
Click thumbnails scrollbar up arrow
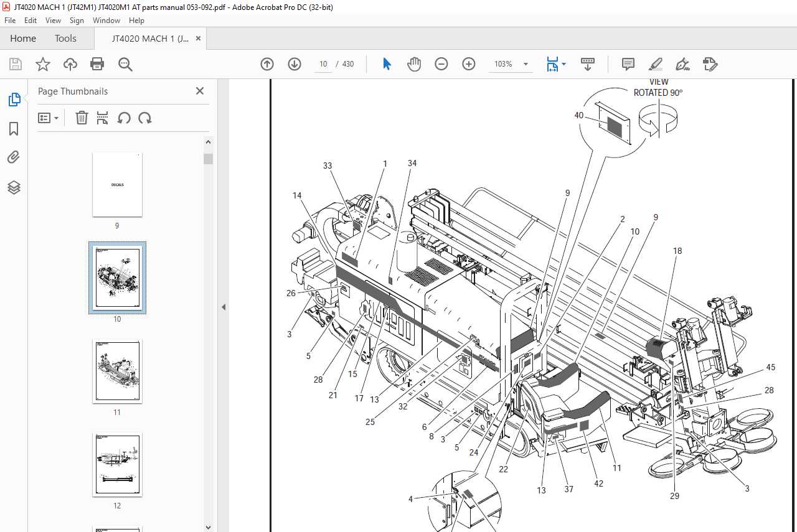click(208, 141)
